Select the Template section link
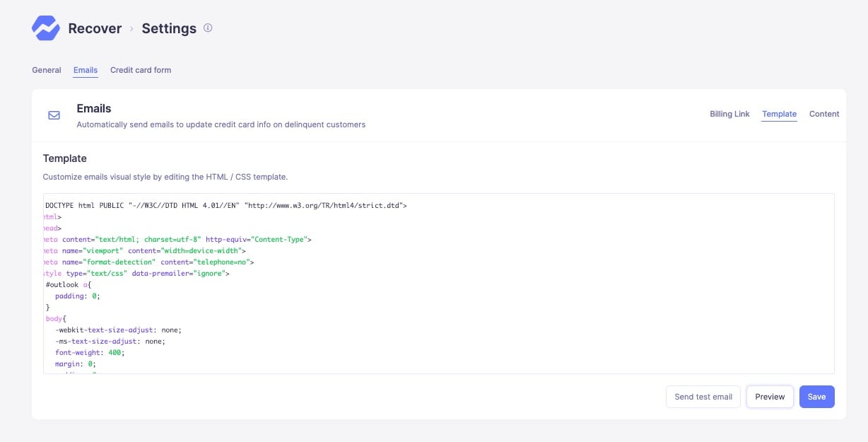Viewport: 868px width, 442px height. (779, 114)
